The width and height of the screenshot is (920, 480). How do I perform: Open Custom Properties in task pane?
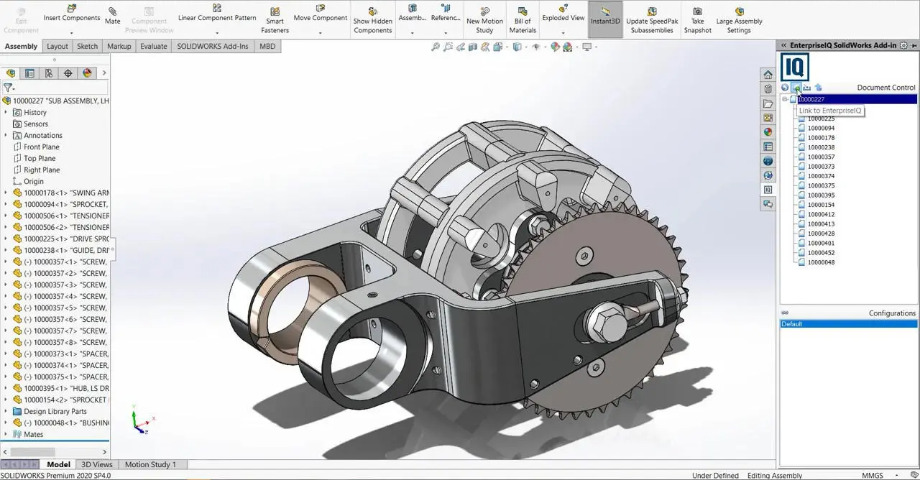[767, 147]
